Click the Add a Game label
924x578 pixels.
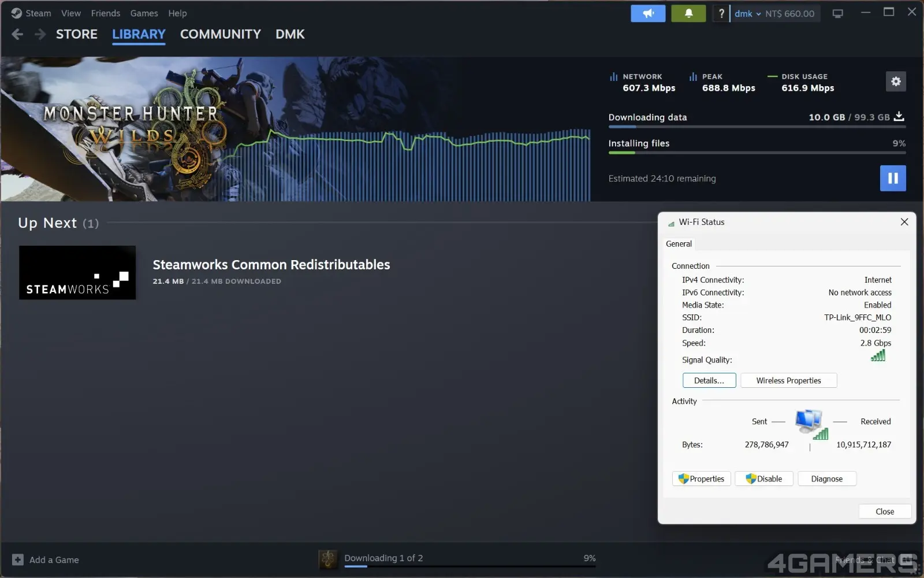tap(54, 560)
